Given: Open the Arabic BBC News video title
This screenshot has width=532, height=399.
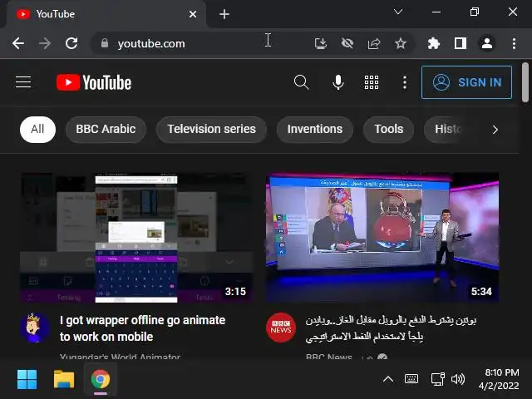Looking at the screenshot, I should pyautogui.click(x=391, y=328).
